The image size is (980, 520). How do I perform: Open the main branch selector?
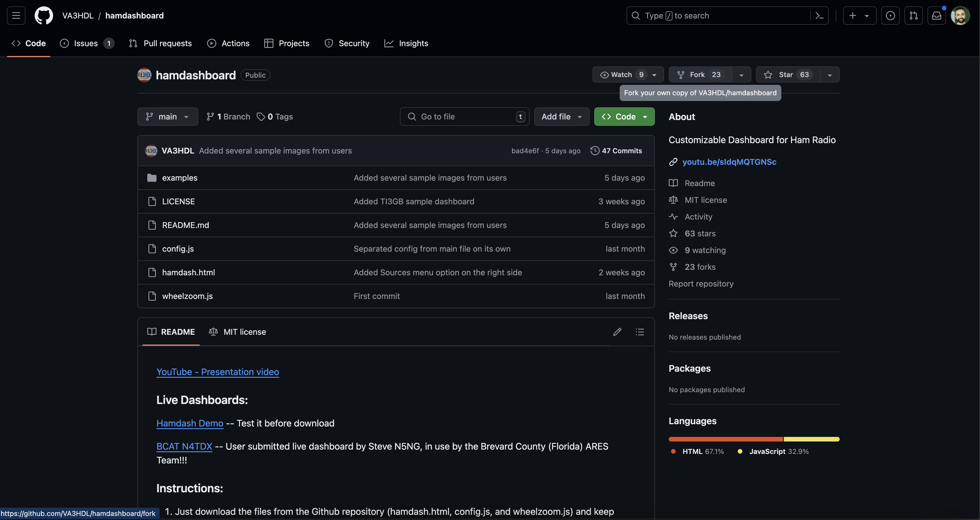point(167,116)
